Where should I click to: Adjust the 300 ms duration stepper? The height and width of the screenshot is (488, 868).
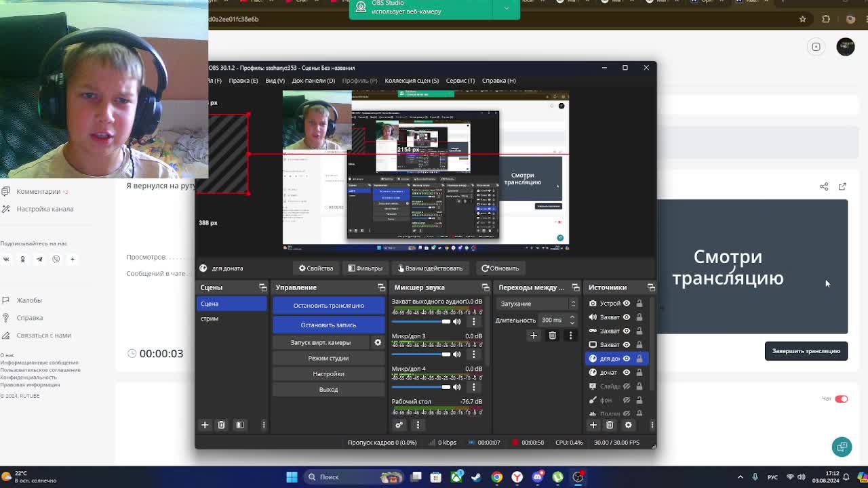[572, 320]
